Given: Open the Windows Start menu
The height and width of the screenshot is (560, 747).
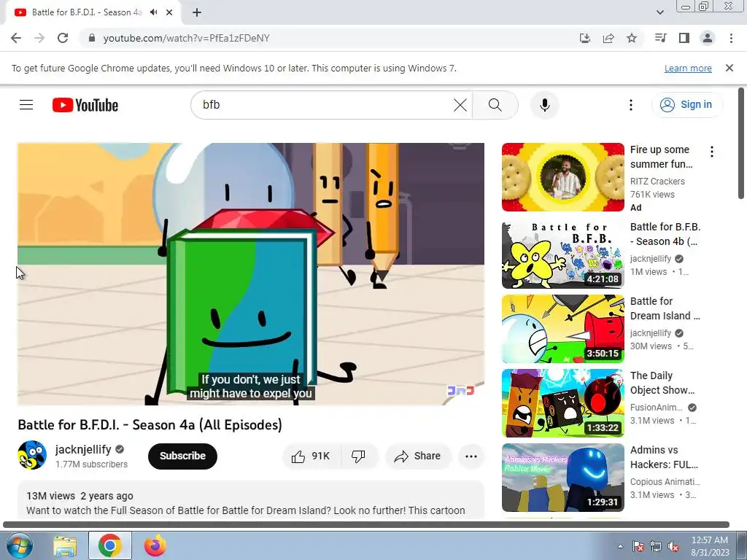Looking at the screenshot, I should tap(19, 545).
